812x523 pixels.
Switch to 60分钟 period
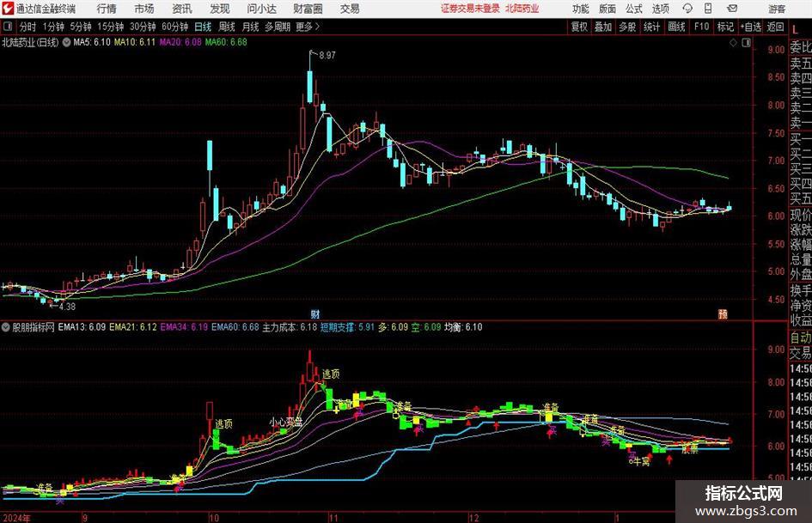174,27
